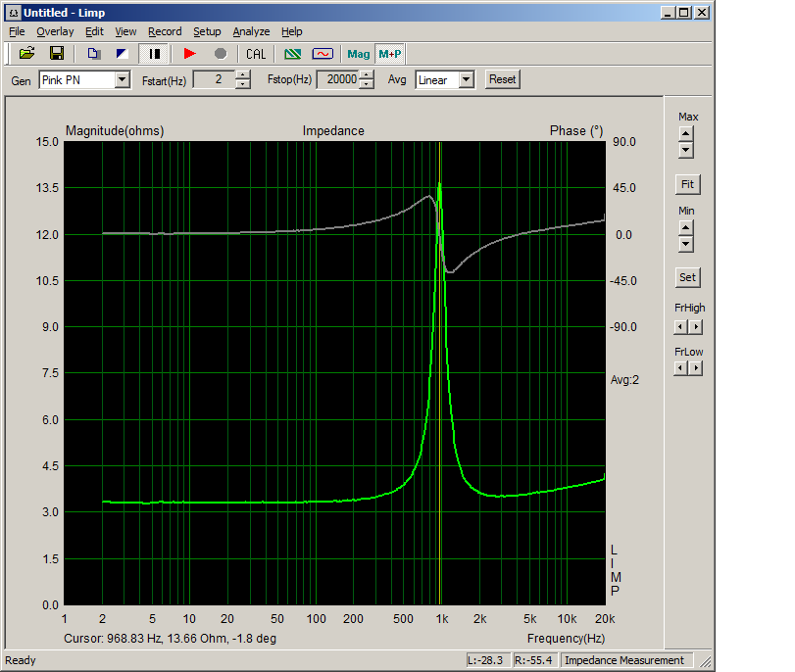Open the Setup menu

[x=207, y=31]
